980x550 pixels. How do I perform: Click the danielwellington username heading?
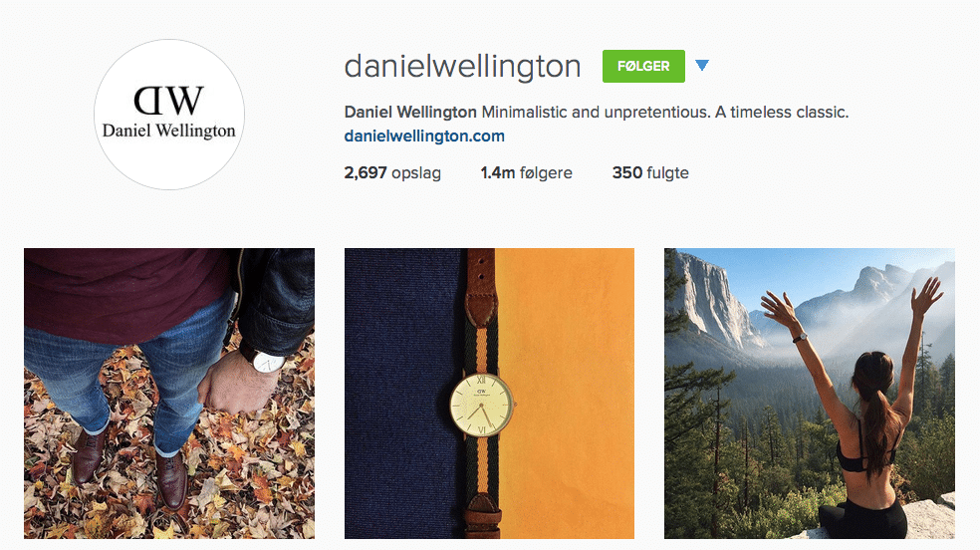coord(462,66)
